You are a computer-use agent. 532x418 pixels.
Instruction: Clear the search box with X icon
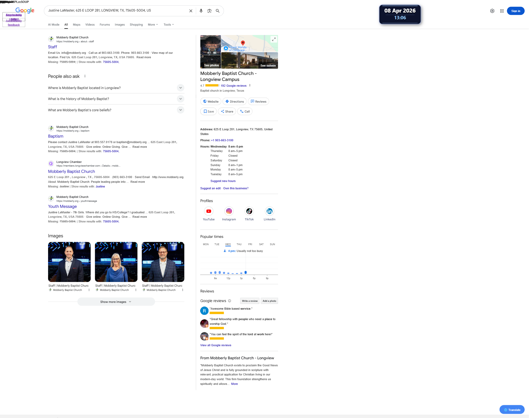coord(191,11)
